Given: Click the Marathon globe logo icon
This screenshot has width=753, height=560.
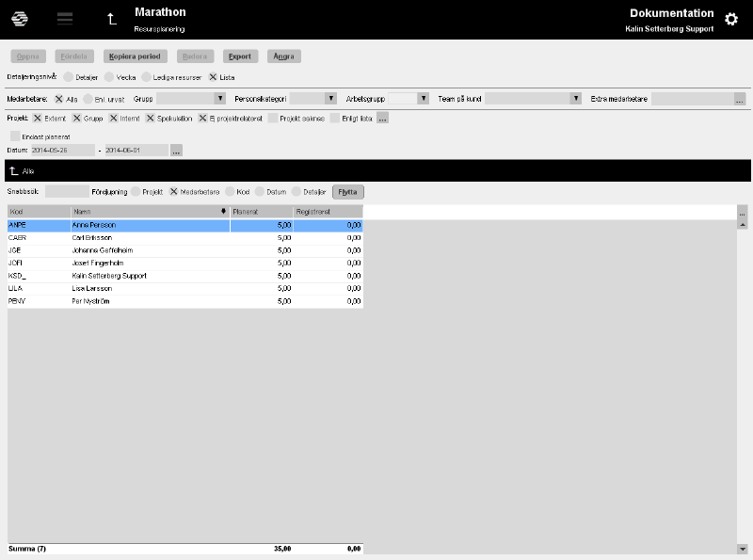Looking at the screenshot, I should coord(20,19).
